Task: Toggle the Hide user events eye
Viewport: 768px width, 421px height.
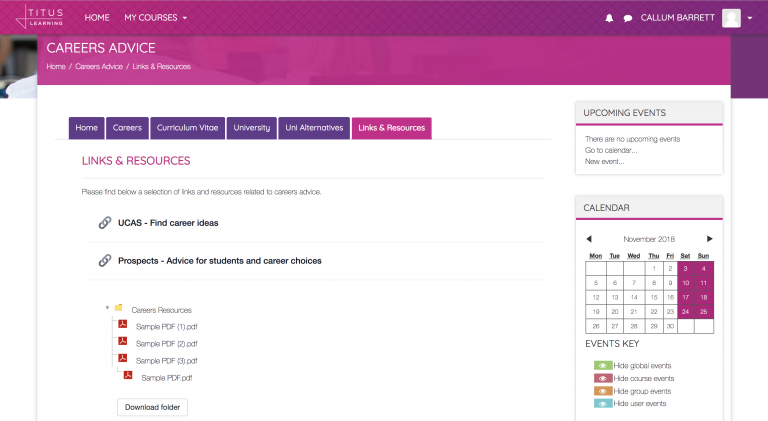Action: point(603,403)
